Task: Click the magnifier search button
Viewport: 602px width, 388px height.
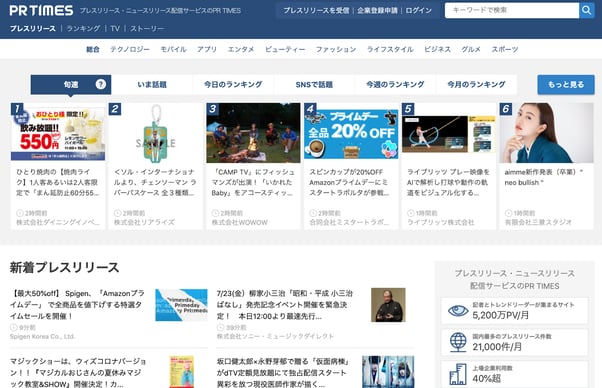Action: (586, 10)
